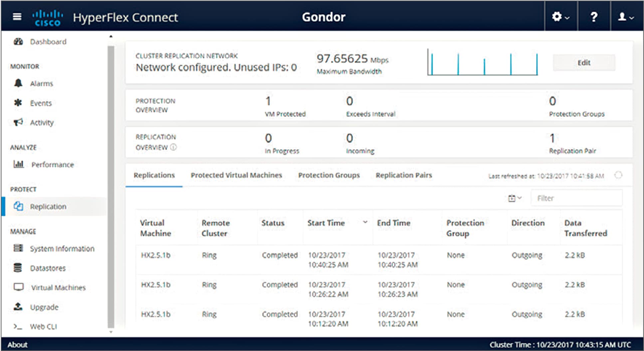Image resolution: width=644 pixels, height=351 pixels.
Task: Click the Virtual Machines monitor icon
Action: [19, 287]
